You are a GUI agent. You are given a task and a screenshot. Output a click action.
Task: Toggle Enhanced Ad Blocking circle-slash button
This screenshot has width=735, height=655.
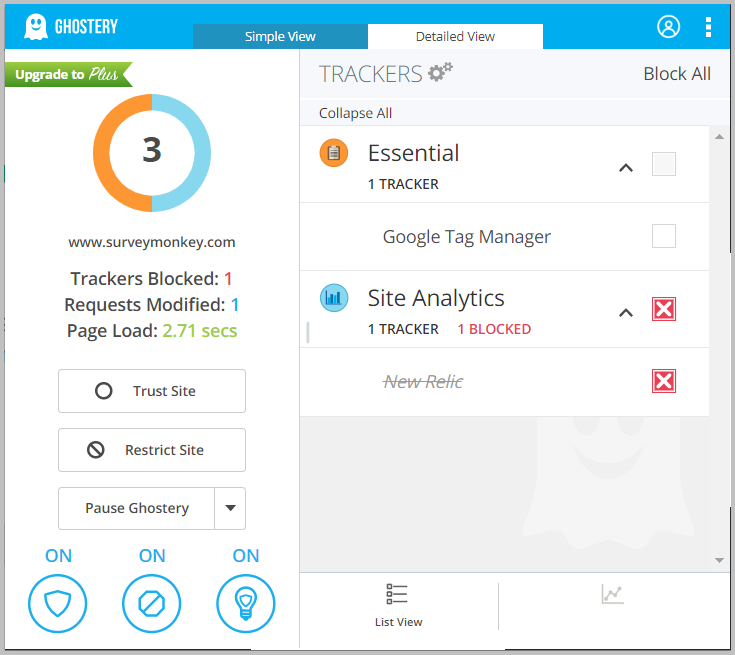click(151, 603)
